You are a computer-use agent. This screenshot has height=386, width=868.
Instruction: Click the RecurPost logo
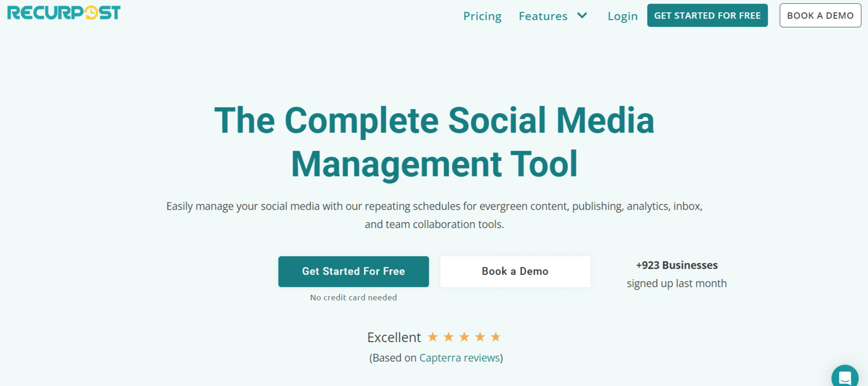click(64, 13)
